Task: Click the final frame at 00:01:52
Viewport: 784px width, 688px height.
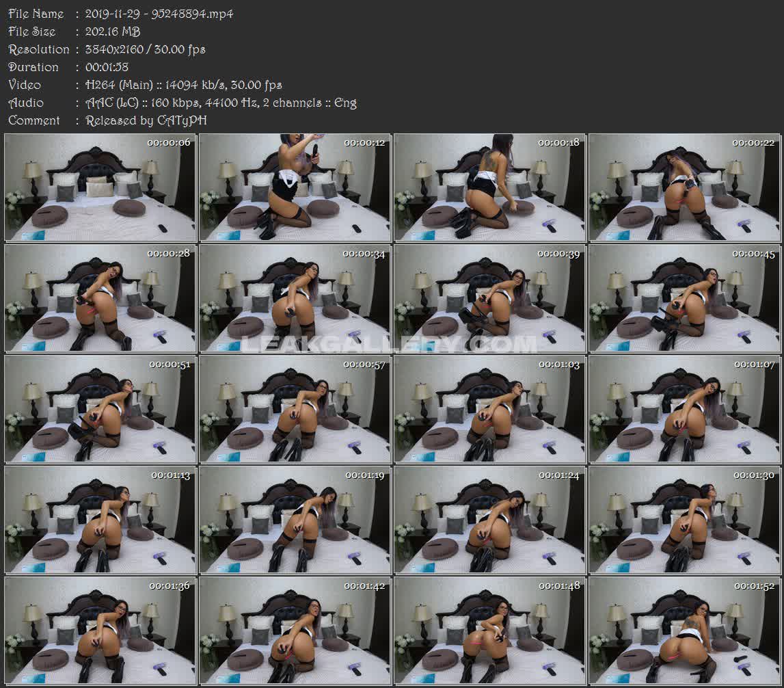Action: (x=683, y=631)
